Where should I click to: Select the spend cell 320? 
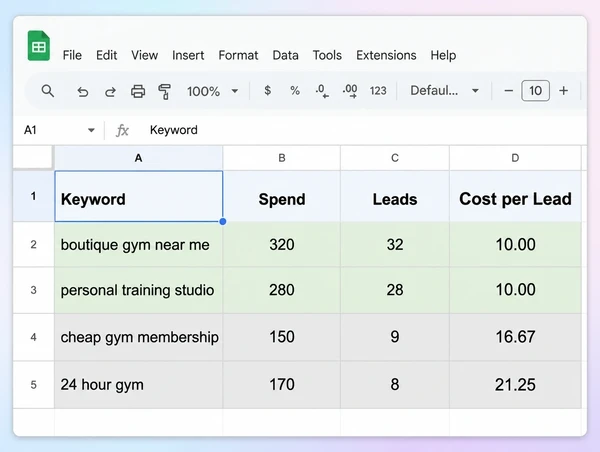pos(282,244)
